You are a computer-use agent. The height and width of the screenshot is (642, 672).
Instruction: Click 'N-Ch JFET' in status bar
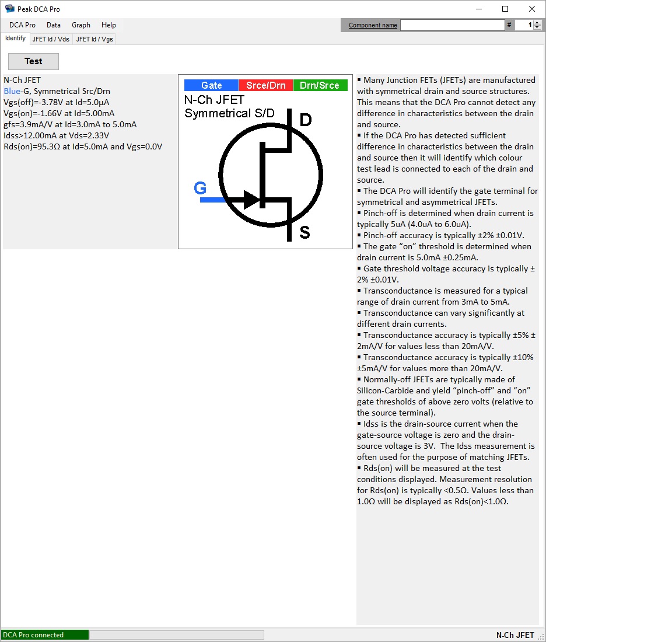tap(515, 635)
